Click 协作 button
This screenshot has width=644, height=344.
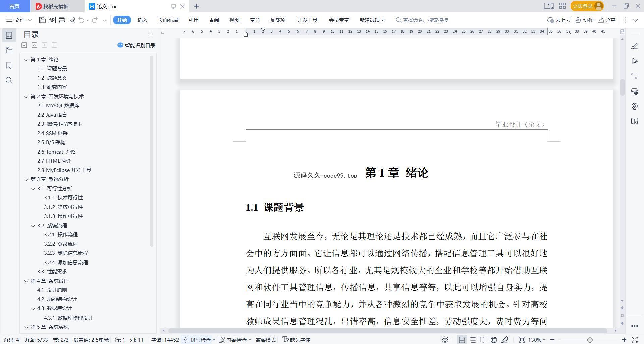pyautogui.click(x=584, y=20)
